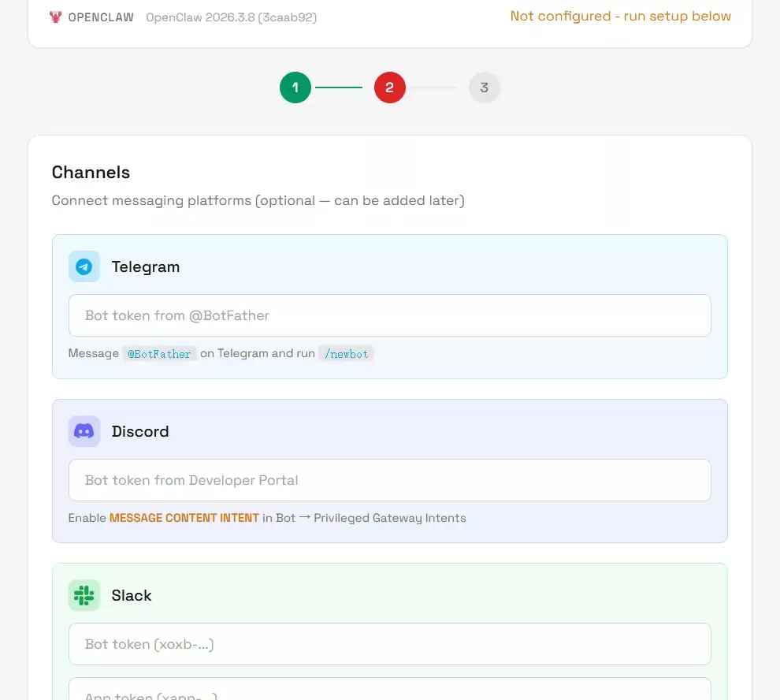This screenshot has width=780, height=700.
Task: Click the Discord channel title
Action: [x=140, y=431]
